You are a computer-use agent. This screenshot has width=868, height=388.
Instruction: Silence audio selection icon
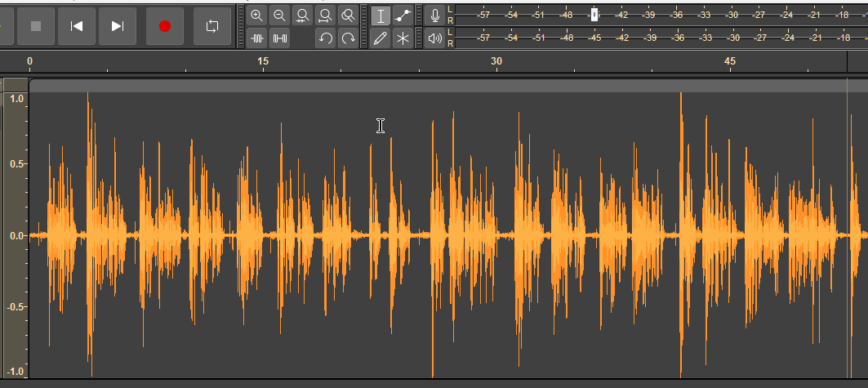point(279,38)
